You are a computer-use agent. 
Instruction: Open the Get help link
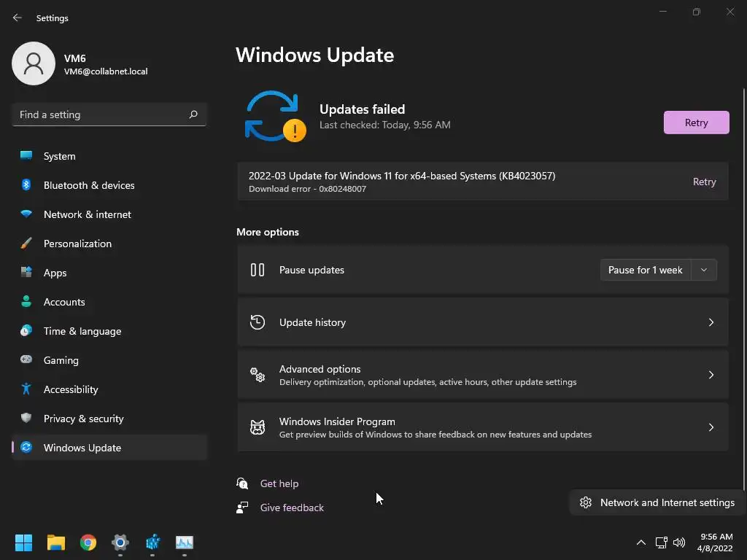(x=279, y=483)
